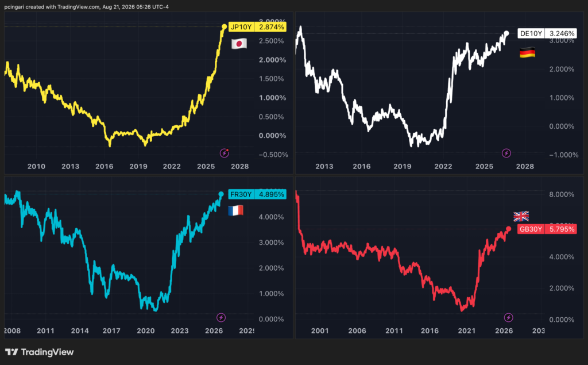Click 4.000% on the GB30Y price axis

tap(562, 258)
